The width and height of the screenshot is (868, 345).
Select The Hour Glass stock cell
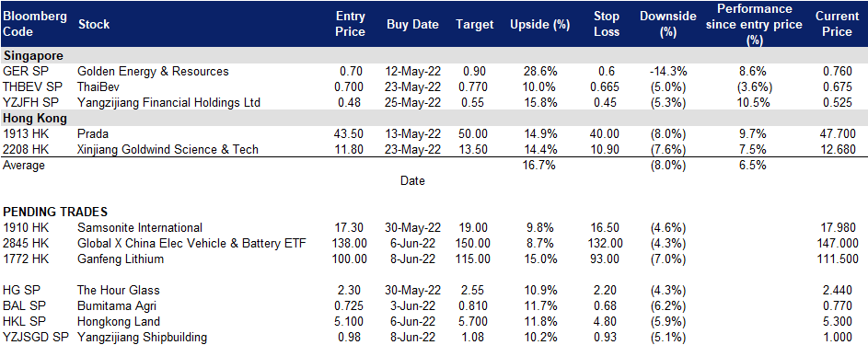(119, 291)
